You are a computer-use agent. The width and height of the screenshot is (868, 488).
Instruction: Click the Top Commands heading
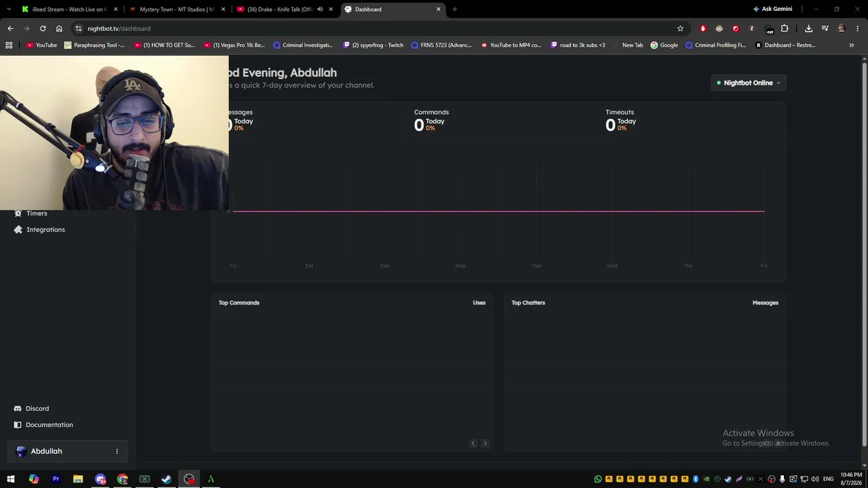pos(239,303)
